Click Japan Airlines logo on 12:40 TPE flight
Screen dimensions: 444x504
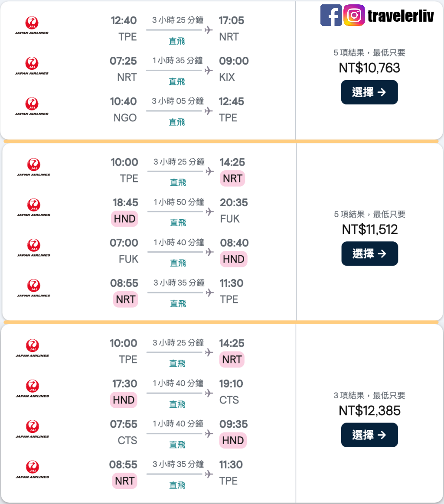[x=32, y=26]
